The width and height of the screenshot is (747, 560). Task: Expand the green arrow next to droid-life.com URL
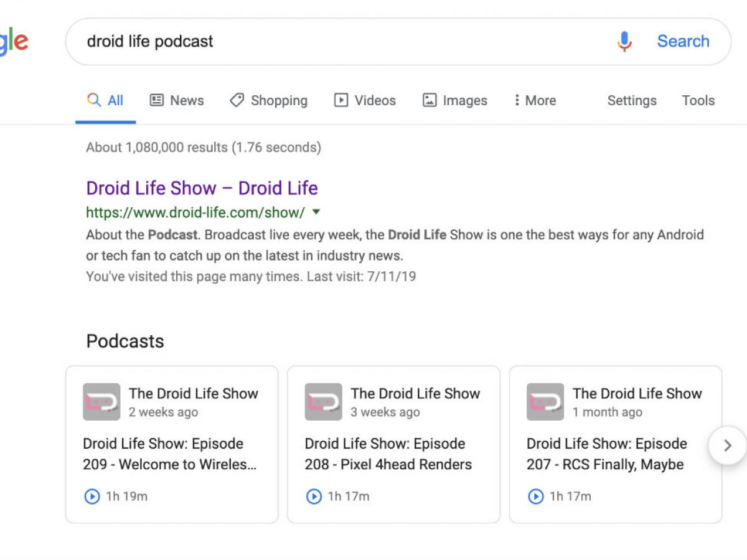pos(316,212)
